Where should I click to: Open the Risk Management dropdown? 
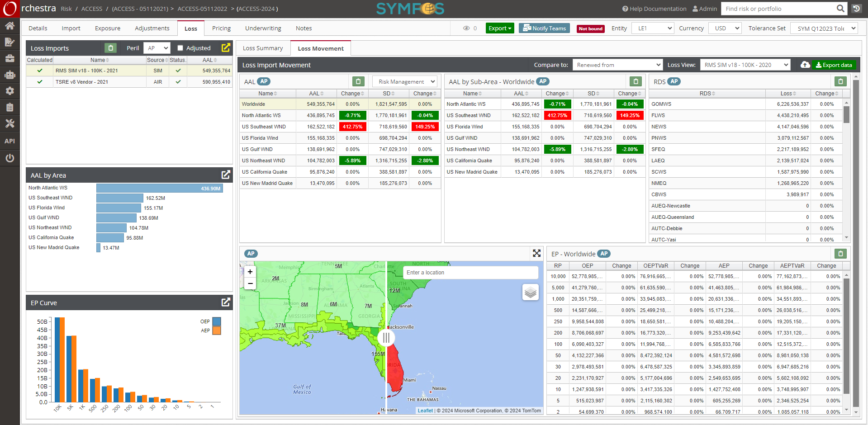tap(404, 82)
